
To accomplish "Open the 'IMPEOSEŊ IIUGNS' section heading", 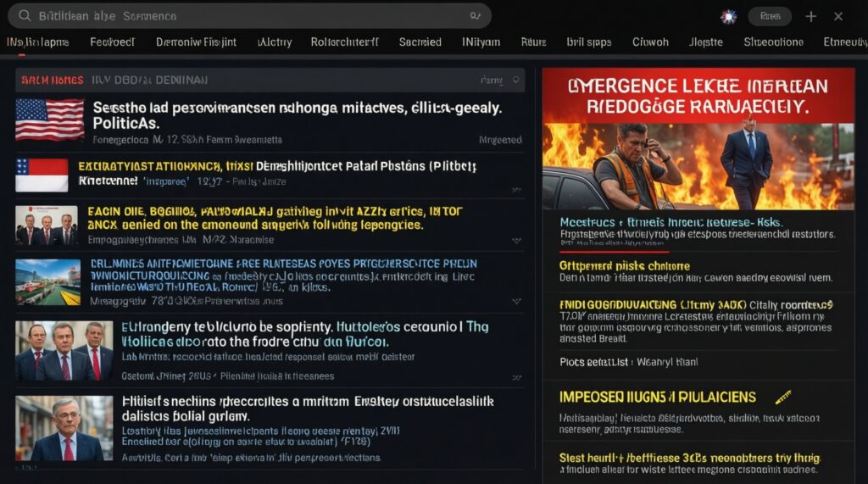I will pyautogui.click(x=657, y=398).
